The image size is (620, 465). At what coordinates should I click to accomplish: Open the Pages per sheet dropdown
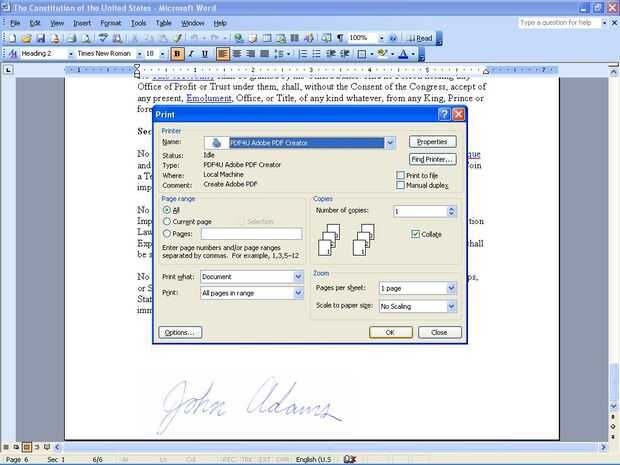point(451,288)
